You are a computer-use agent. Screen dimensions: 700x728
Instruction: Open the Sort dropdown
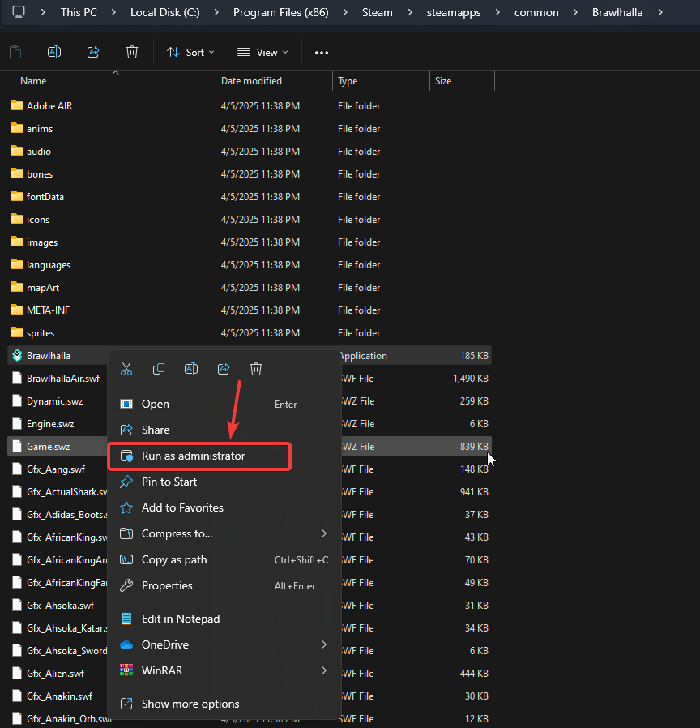tap(190, 52)
